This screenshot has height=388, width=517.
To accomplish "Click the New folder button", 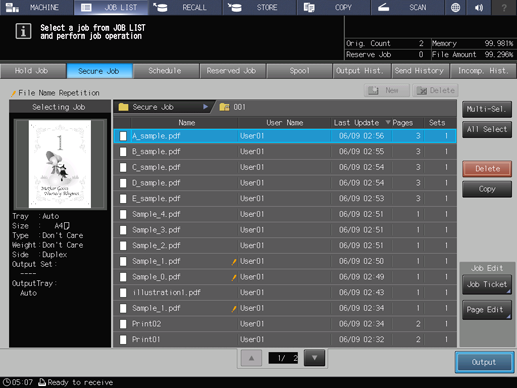I will pyautogui.click(x=387, y=90).
